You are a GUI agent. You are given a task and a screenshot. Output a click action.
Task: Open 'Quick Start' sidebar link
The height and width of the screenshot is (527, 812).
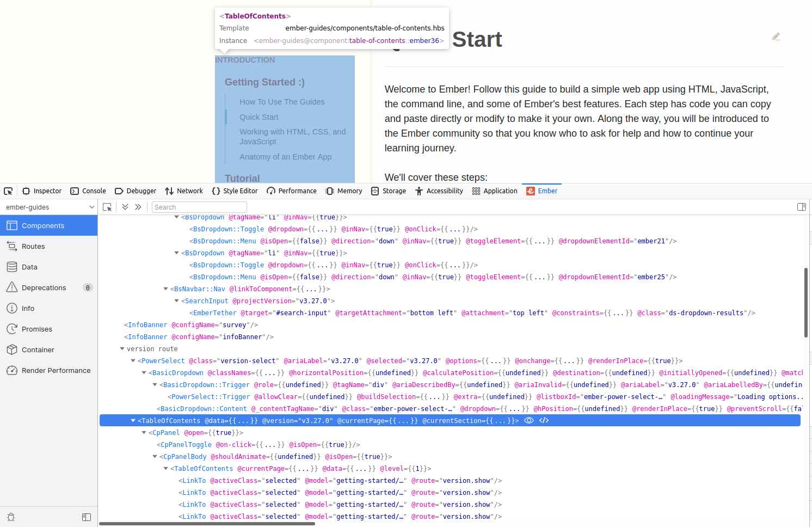(259, 117)
